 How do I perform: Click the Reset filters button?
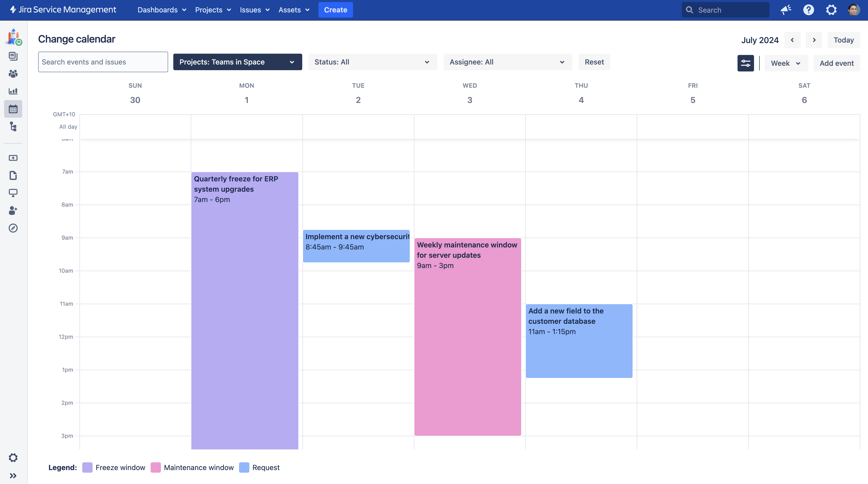click(594, 62)
